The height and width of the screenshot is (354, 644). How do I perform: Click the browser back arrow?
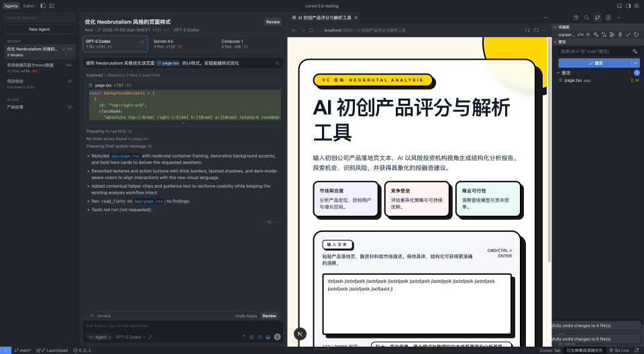(294, 30)
